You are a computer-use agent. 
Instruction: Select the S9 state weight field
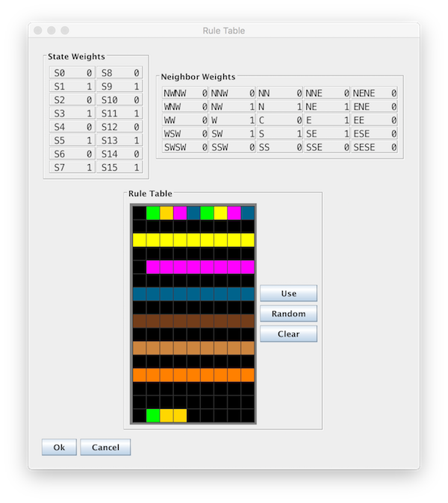tap(119, 87)
